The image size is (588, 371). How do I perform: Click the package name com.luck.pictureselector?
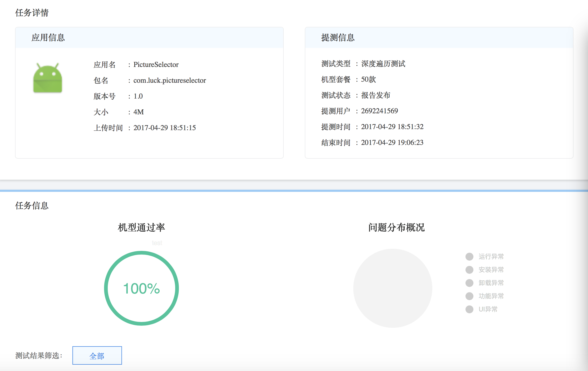[170, 80]
